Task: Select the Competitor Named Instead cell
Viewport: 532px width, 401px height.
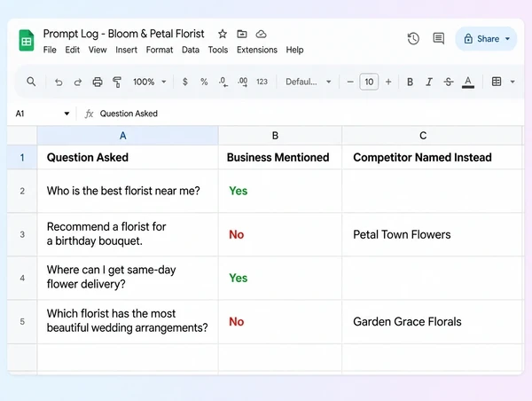Action: coord(432,157)
